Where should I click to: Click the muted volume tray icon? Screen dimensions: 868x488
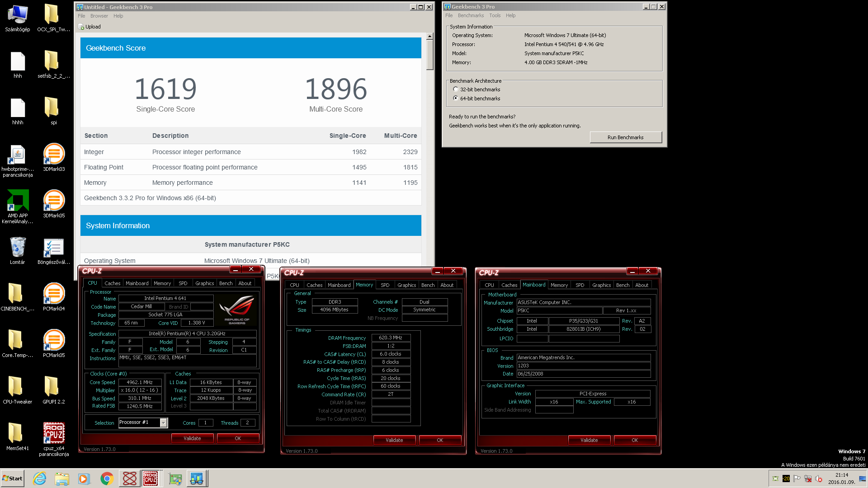pyautogui.click(x=819, y=479)
